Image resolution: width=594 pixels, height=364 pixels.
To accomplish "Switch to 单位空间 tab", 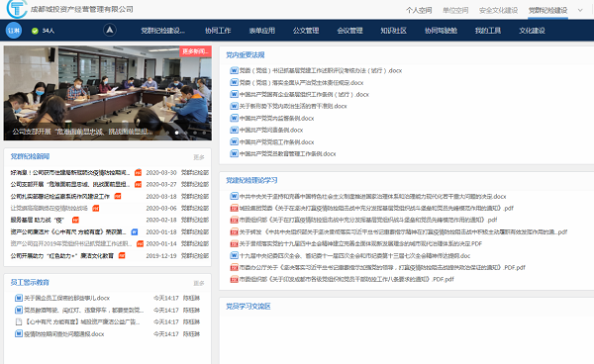I will pyautogui.click(x=455, y=10).
